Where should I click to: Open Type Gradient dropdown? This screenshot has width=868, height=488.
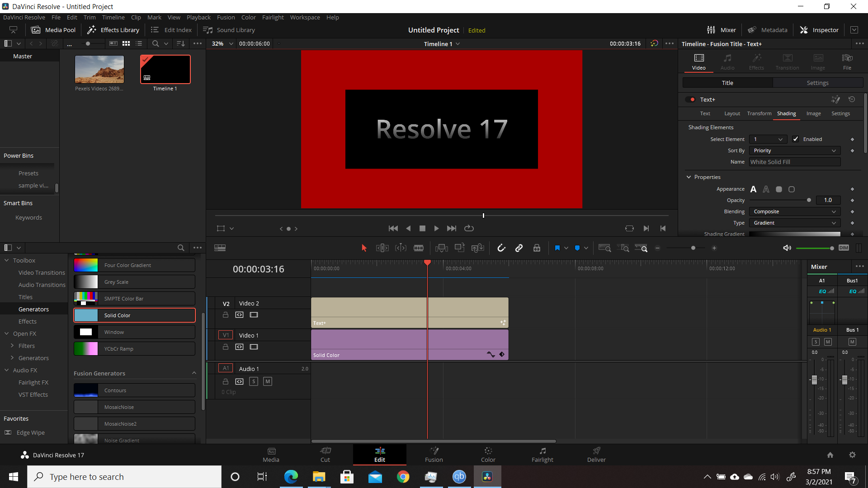click(795, 223)
